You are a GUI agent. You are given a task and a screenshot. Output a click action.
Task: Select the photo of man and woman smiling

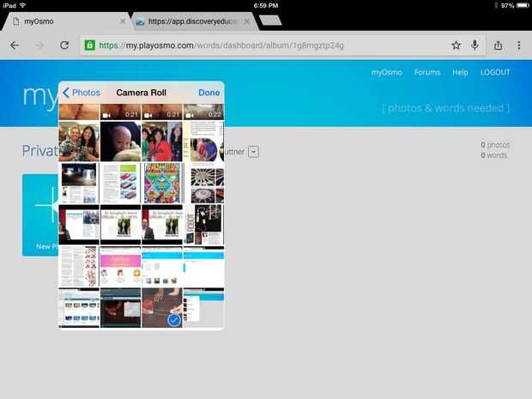coord(79,142)
